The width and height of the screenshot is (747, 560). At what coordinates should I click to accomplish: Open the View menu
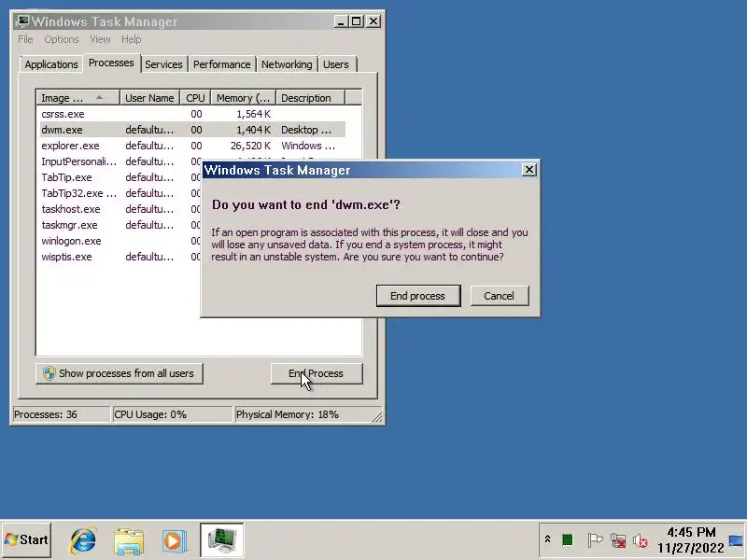pyautogui.click(x=100, y=39)
